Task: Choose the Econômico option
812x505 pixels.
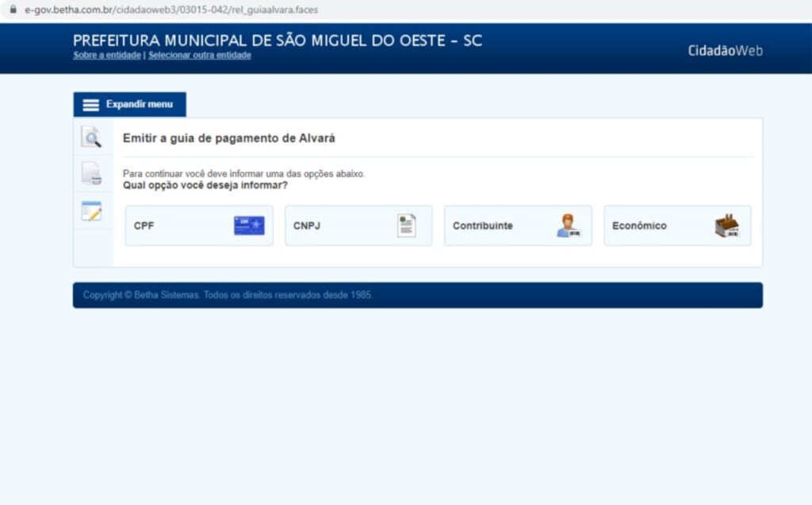Action: 677,225
